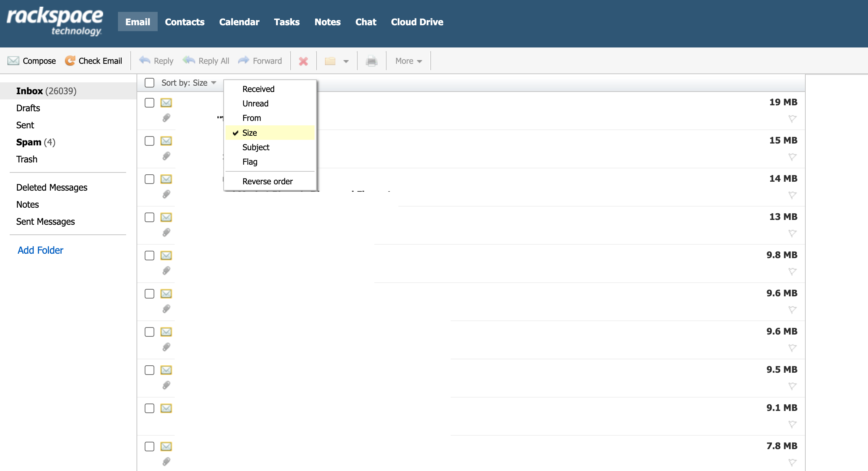868x471 pixels.
Task: Select the 7.8 MB message checkbox
Action: [x=149, y=447]
